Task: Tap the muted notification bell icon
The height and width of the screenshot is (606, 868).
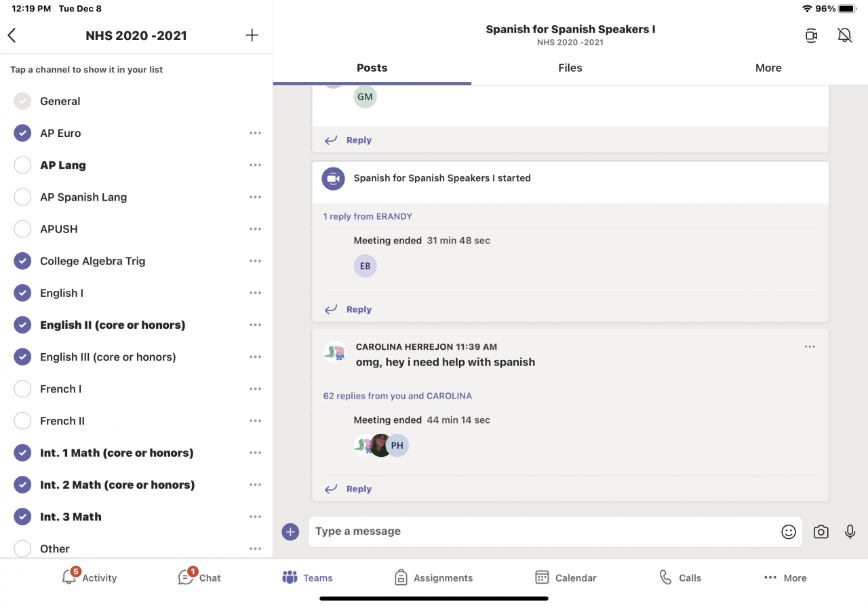Action: (x=844, y=36)
